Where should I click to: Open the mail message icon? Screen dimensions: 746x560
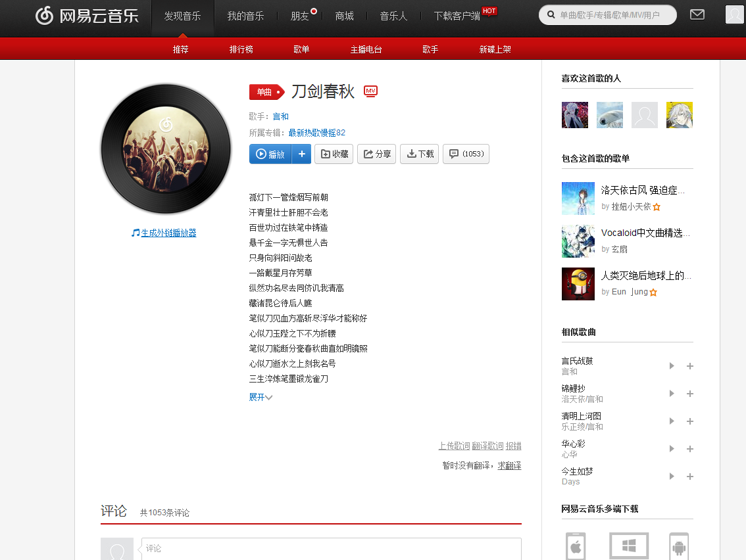point(697,14)
